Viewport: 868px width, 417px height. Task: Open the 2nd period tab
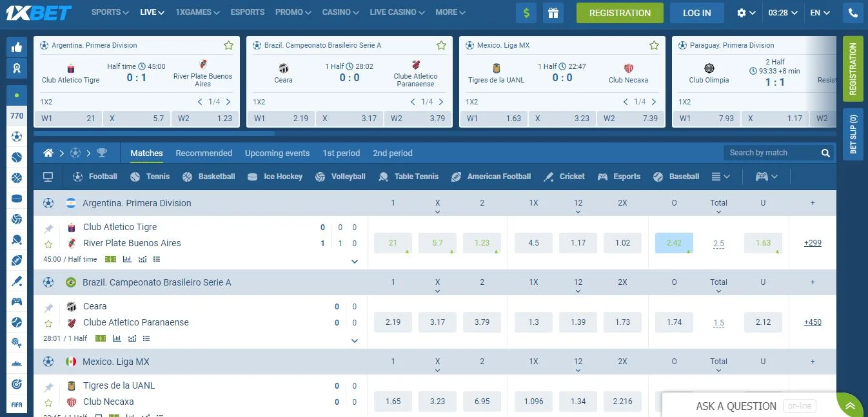(x=393, y=153)
